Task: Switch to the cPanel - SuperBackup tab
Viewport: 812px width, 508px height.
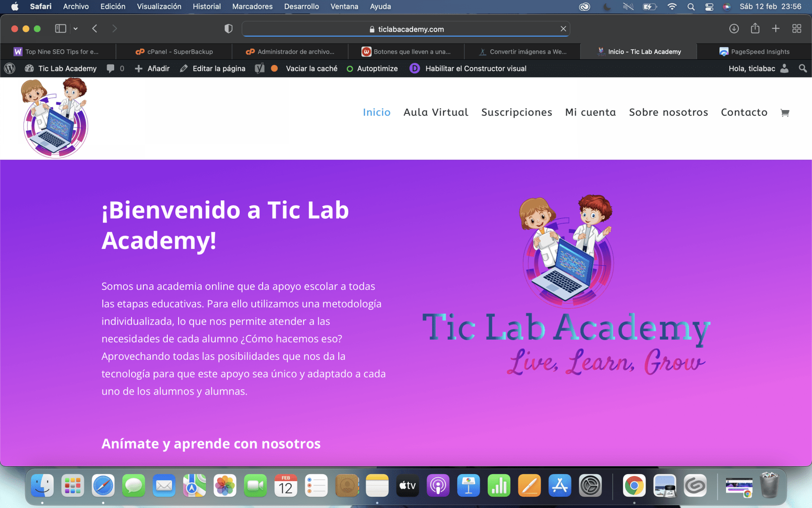Action: [174, 52]
